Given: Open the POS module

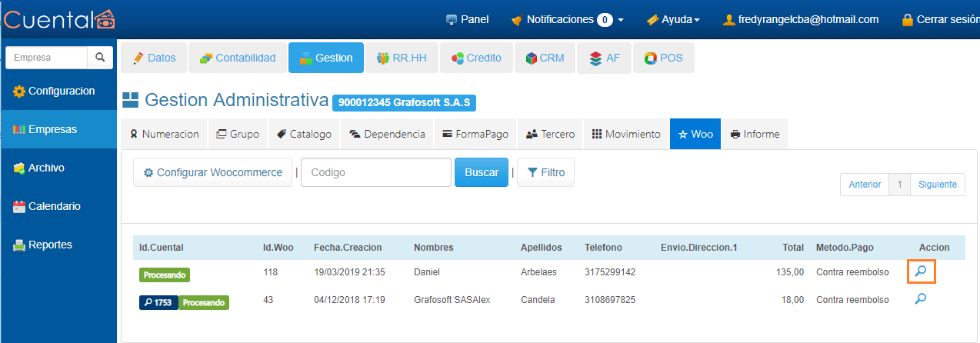Looking at the screenshot, I should point(663,58).
